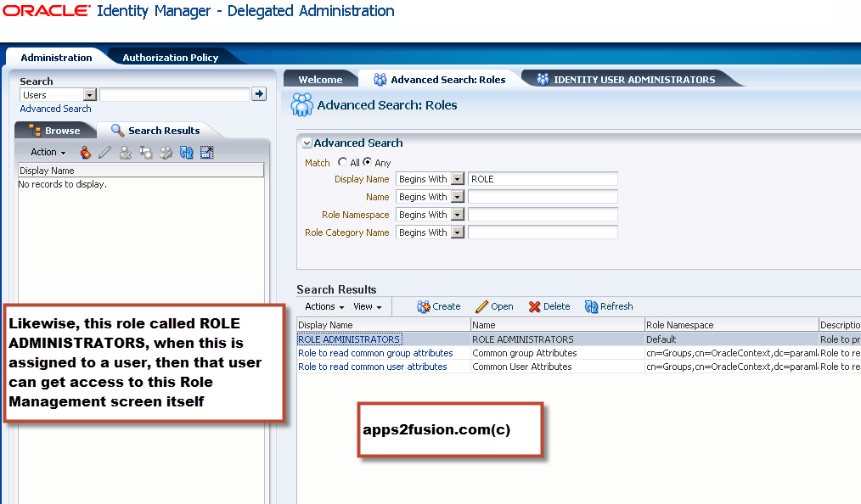
Task: Click the disabled delete user icon
Action: [125, 153]
